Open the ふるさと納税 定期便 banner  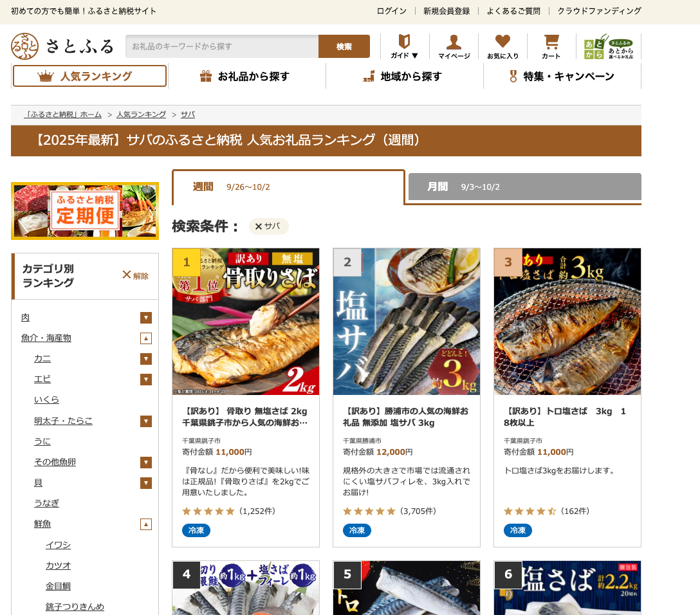pyautogui.click(x=85, y=210)
